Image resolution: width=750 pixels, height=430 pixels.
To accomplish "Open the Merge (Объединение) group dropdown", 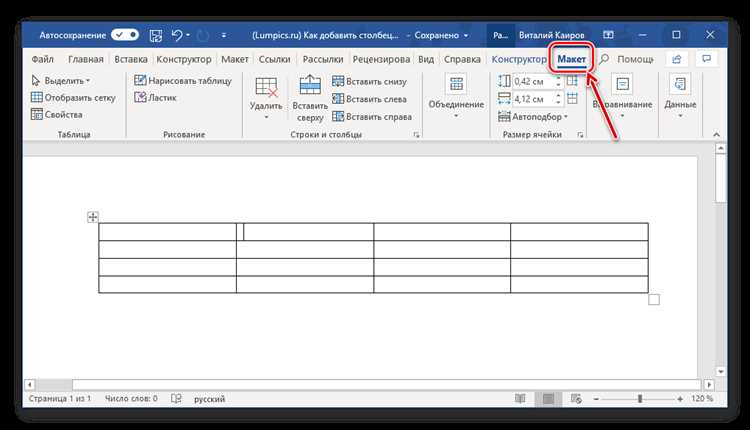I will click(456, 96).
